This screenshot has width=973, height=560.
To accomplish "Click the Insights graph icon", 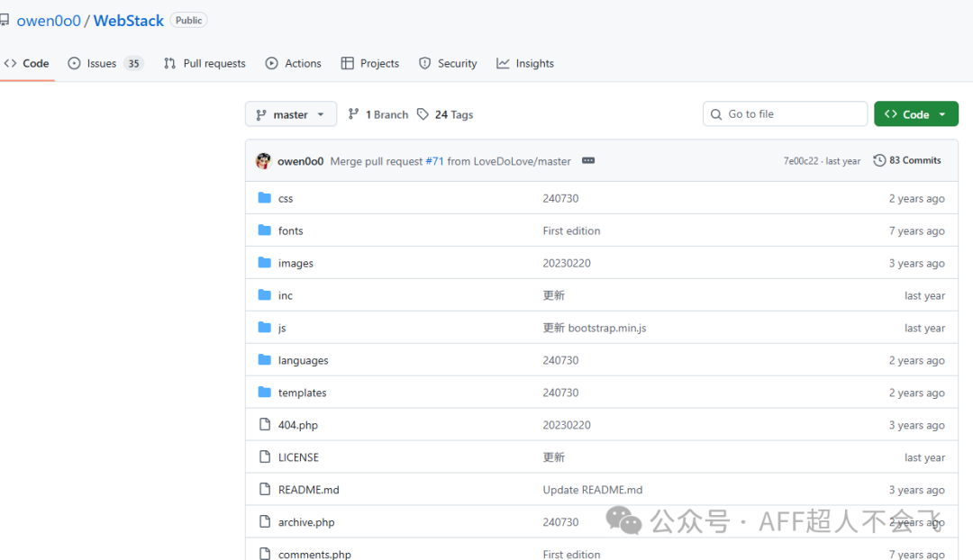I will pos(503,63).
